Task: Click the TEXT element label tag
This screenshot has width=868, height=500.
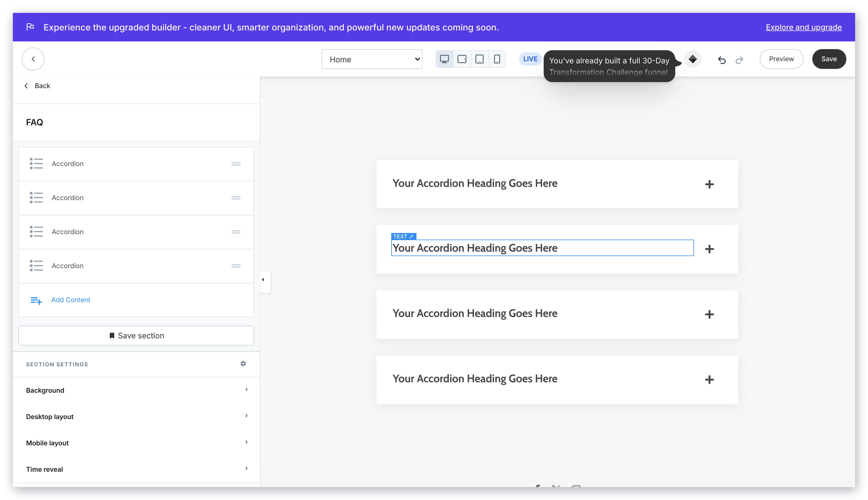Action: click(x=404, y=237)
